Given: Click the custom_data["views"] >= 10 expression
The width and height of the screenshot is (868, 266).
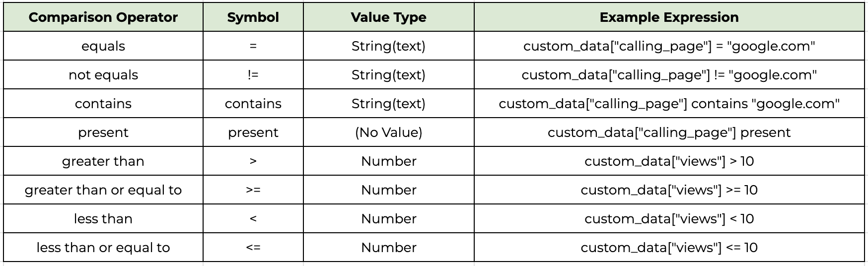Looking at the screenshot, I should click(x=669, y=190).
